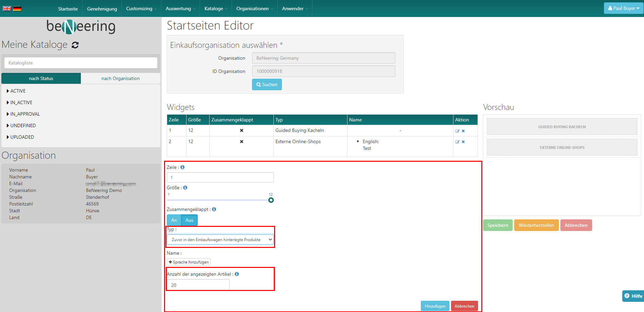
Task: Delete the Guided Buying Kacheln widget row
Action: (463, 131)
